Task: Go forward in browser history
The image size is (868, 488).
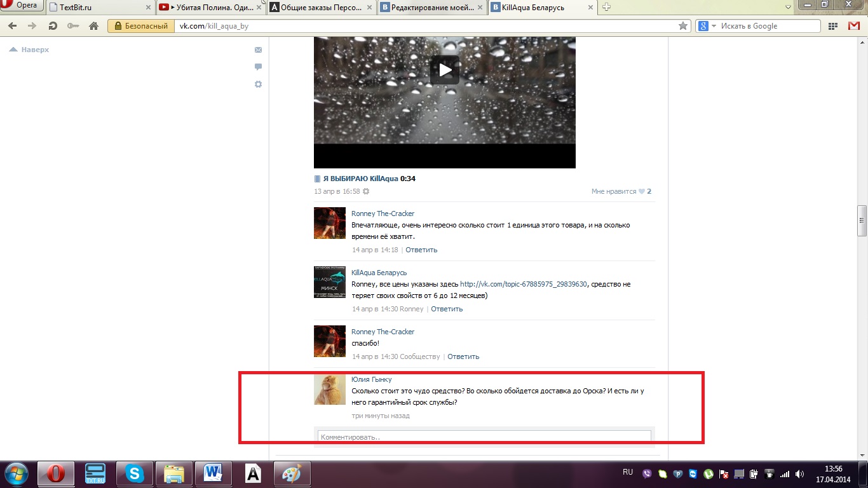Action: [x=32, y=26]
